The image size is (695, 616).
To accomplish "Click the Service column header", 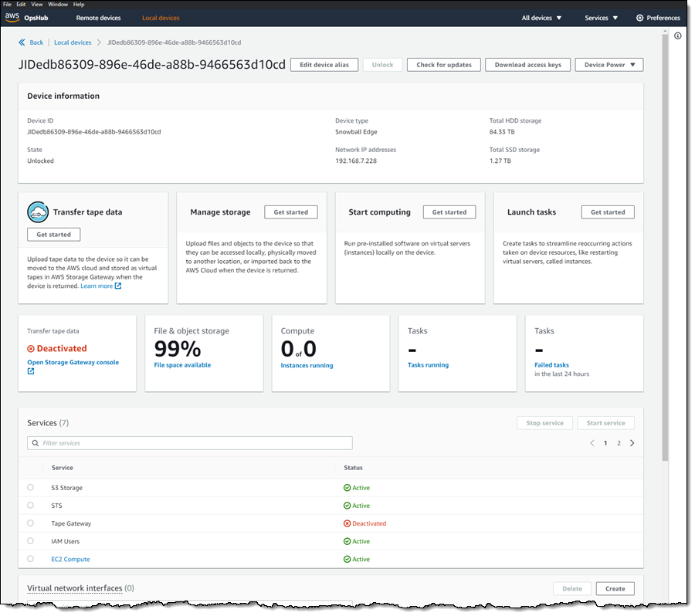I will coord(63,468).
